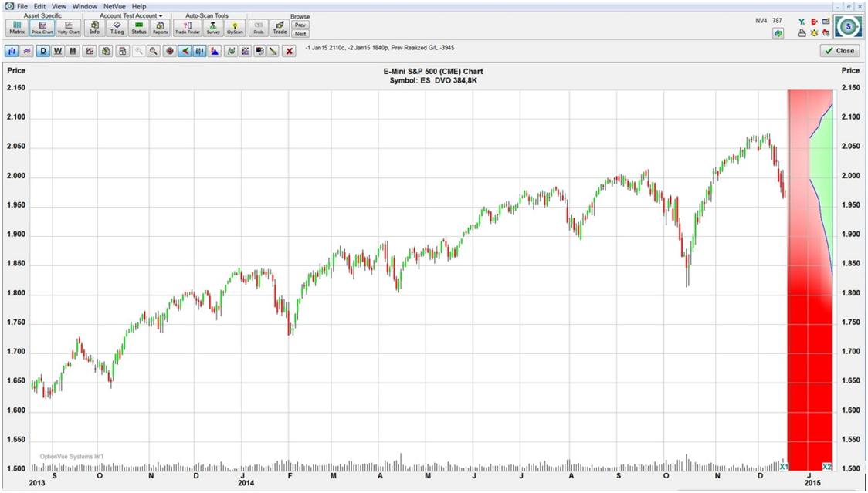Open the NetVue menu
This screenshot has width=868, height=493.
click(x=114, y=6)
